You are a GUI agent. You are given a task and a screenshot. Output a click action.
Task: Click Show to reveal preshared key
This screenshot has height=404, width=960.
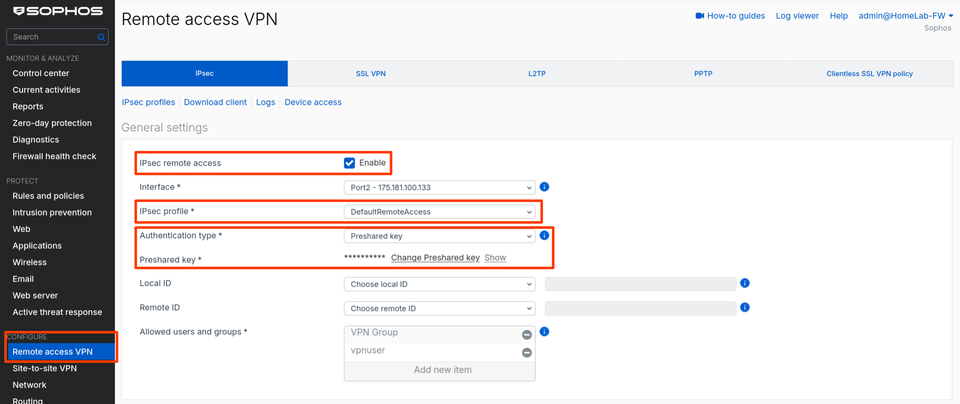tap(495, 258)
